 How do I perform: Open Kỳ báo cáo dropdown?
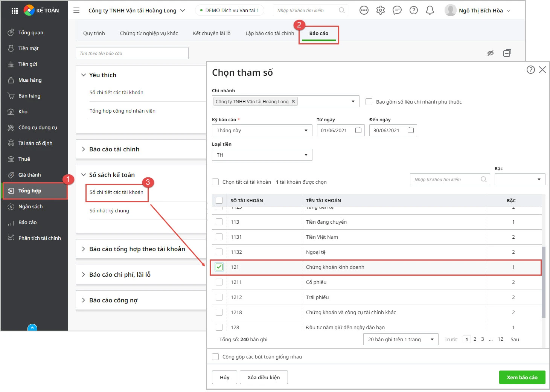[262, 130]
